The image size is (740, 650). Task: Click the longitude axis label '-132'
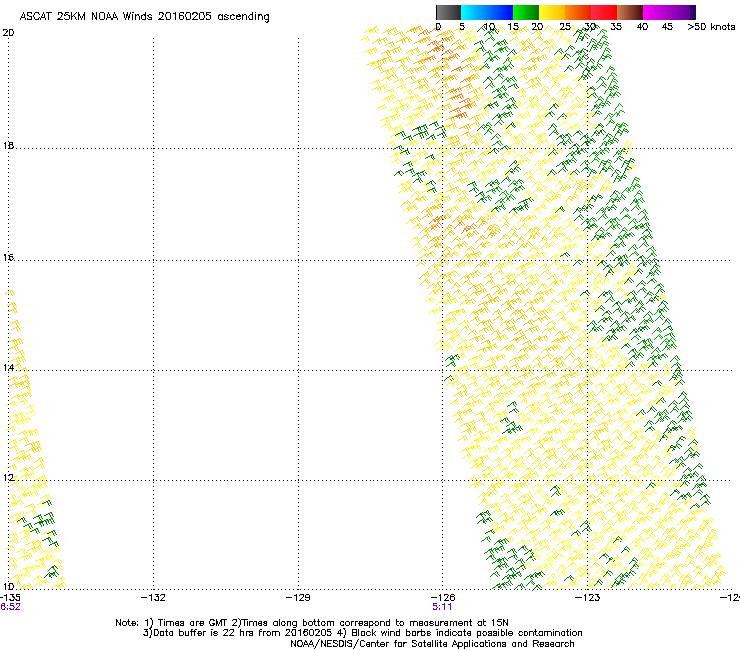pos(154,598)
